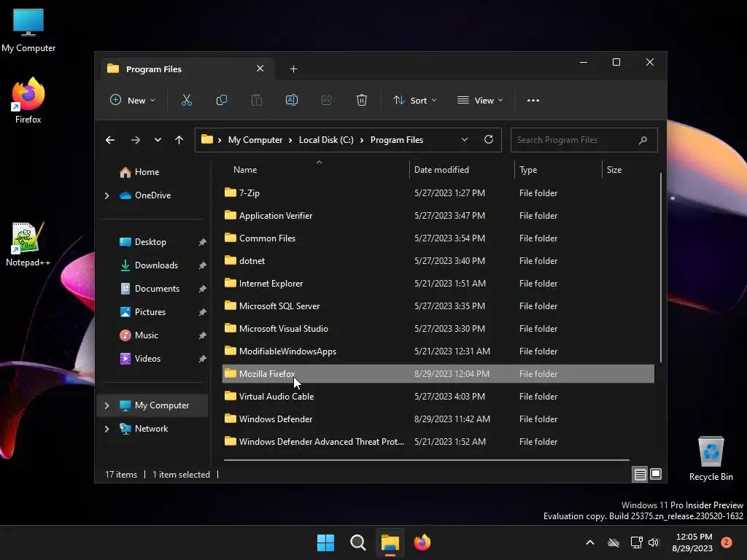The image size is (747, 560).
Task: Open taskbar Search
Action: tap(357, 542)
